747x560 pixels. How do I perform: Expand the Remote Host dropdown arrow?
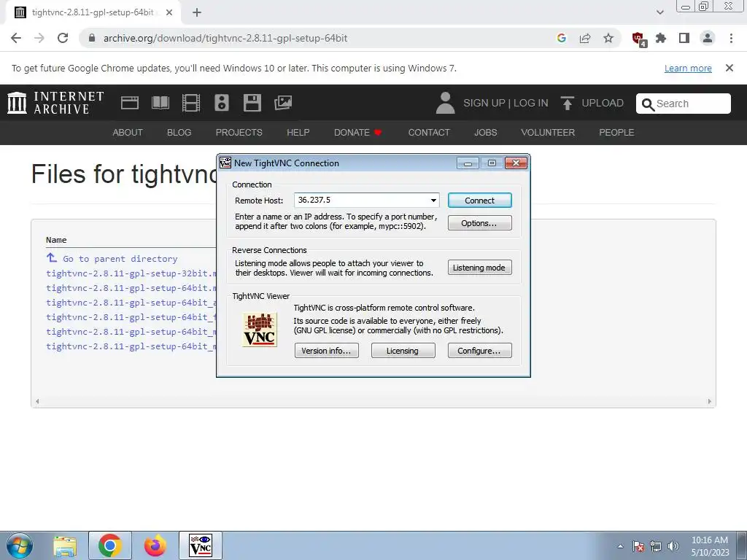pyautogui.click(x=433, y=201)
